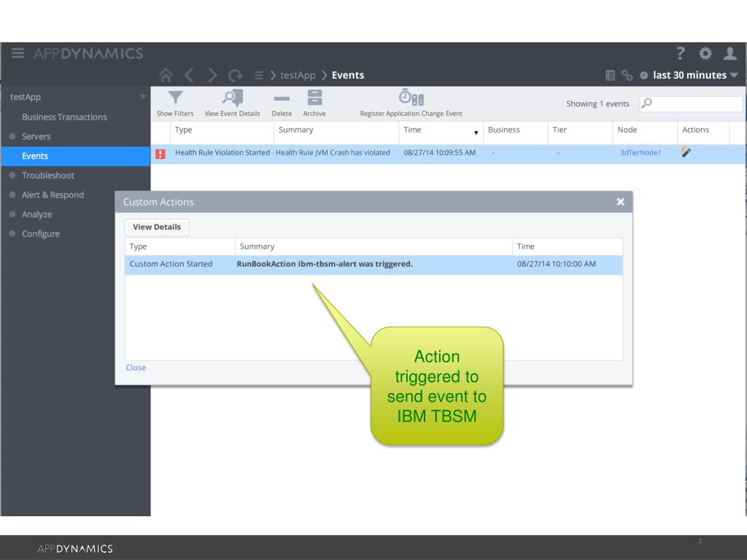Navigate back with the left arrow

tap(189, 75)
